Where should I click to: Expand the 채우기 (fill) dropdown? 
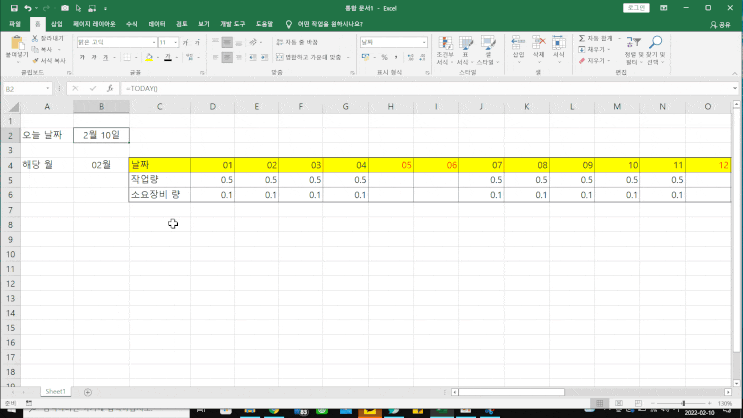[608, 49]
